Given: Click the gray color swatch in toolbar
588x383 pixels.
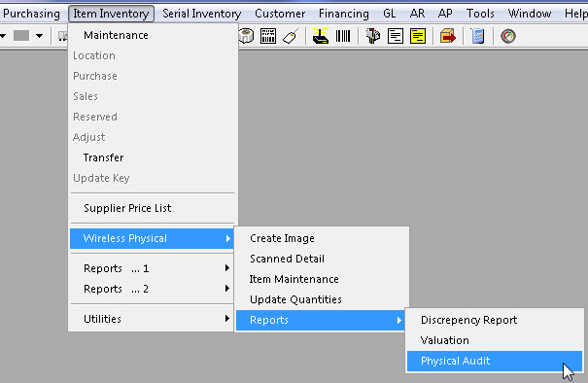Looking at the screenshot, I should point(21,36).
